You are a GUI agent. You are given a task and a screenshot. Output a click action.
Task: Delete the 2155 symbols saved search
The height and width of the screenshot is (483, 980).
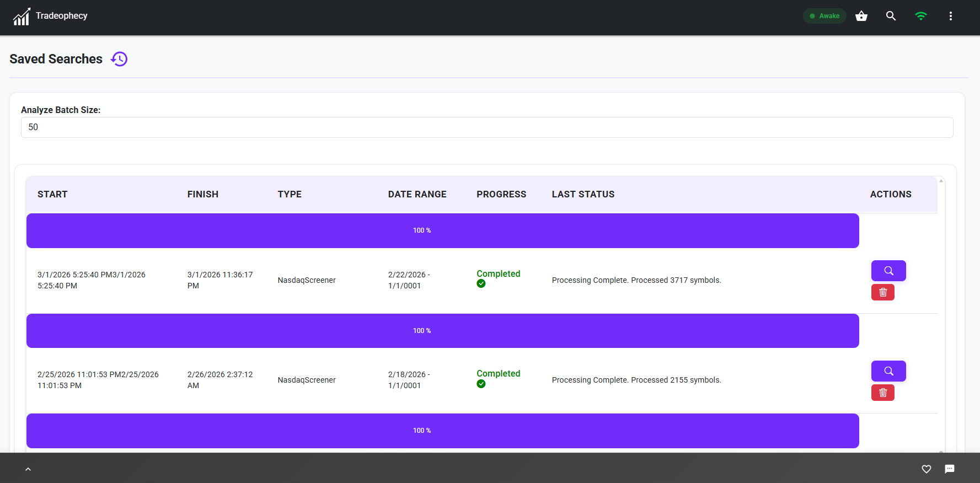882,393
